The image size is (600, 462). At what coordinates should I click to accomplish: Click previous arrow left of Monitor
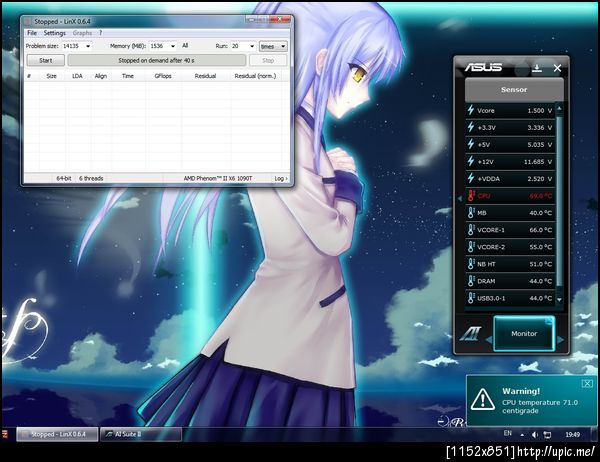[489, 340]
